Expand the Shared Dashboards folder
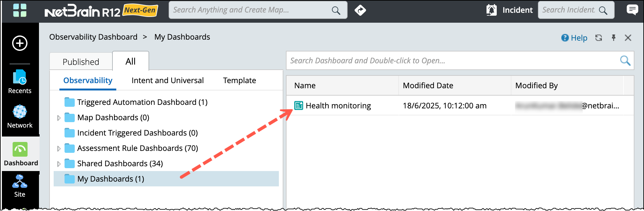644x211 pixels. [x=59, y=164]
